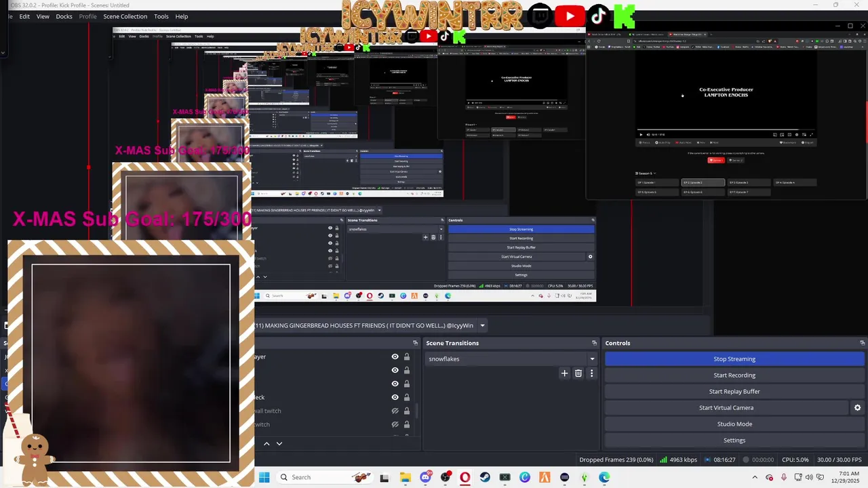Float the Controls dock via its icon
The width and height of the screenshot is (868, 488).
862,343
